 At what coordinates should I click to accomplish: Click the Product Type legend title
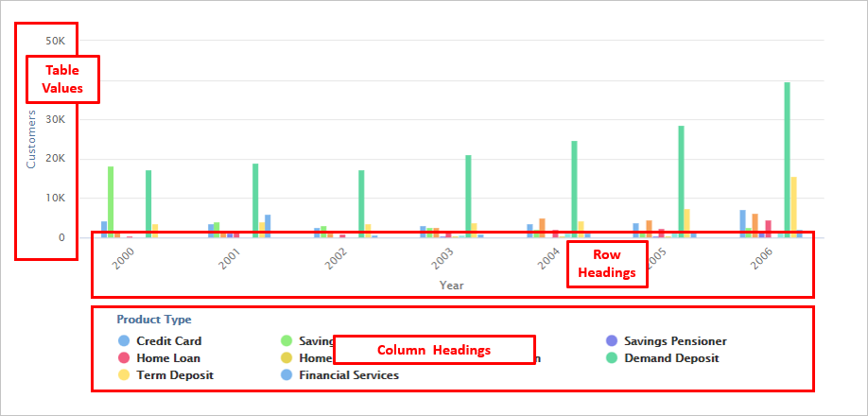click(154, 320)
